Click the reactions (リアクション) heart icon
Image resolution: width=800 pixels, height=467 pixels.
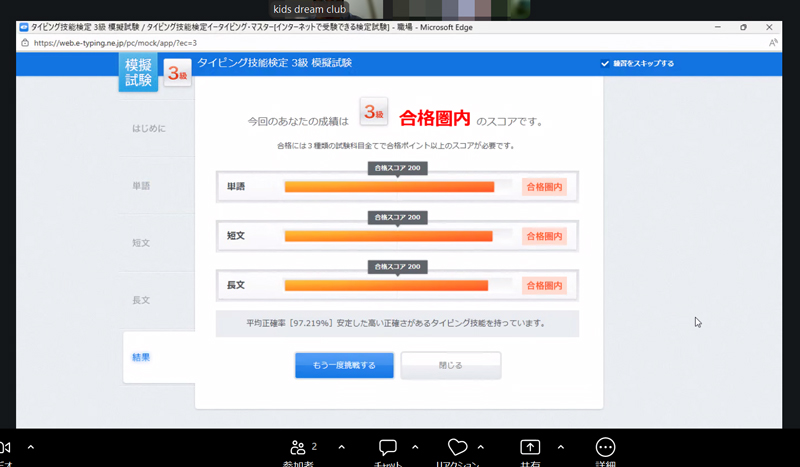pos(457,447)
